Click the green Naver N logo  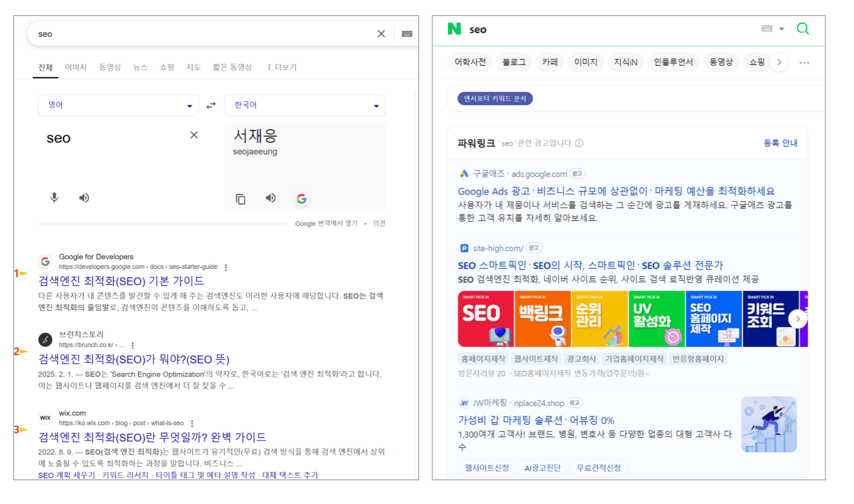pos(454,29)
